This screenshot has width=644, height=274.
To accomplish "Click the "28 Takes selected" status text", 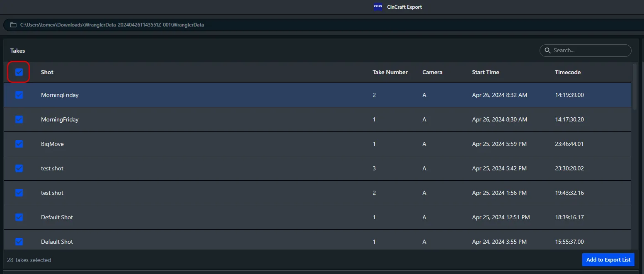I will (x=29, y=260).
